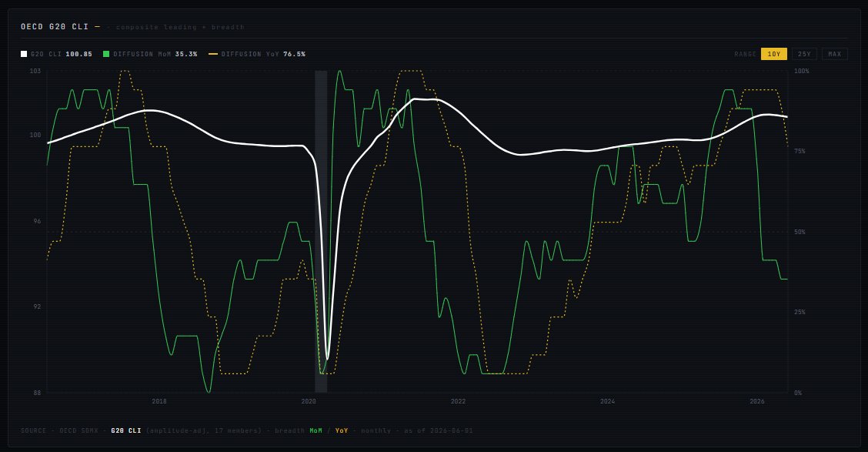The width and height of the screenshot is (868, 452).
Task: Click the 103 left-axis label
Action: pos(35,71)
